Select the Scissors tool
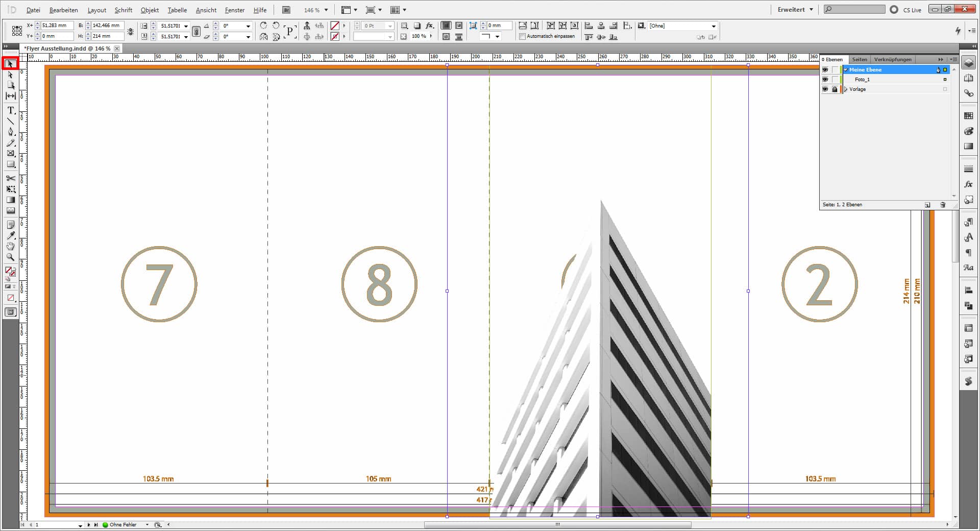This screenshot has width=980, height=531. click(x=11, y=178)
